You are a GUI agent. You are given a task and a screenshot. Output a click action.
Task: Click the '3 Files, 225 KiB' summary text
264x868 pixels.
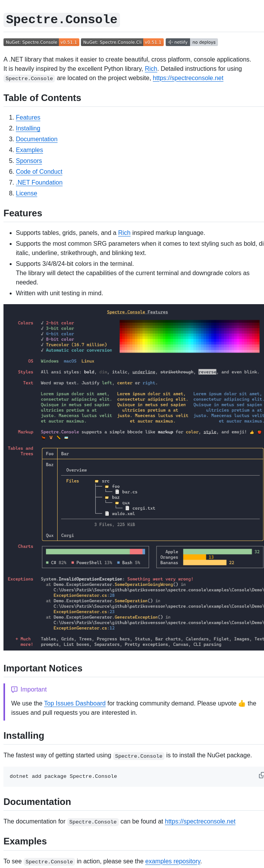(x=115, y=524)
